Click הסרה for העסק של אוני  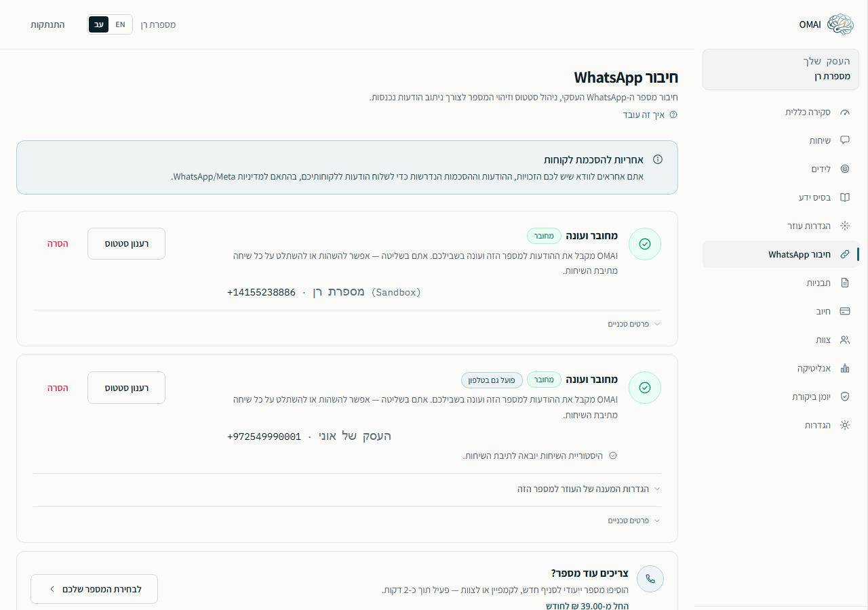[58, 388]
